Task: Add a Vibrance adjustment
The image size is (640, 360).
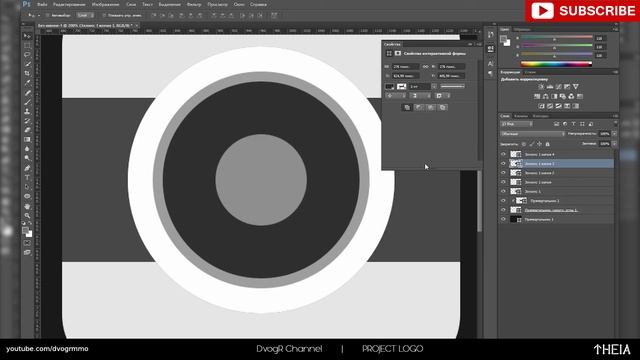Action: [576, 87]
